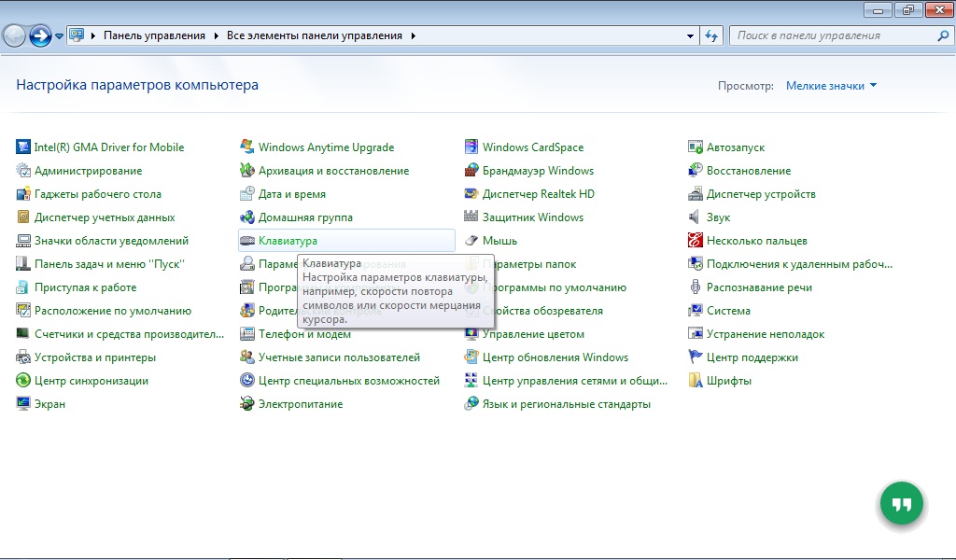956x560 pixels.
Task: Go forward with the blue arrow button
Action: tap(40, 36)
